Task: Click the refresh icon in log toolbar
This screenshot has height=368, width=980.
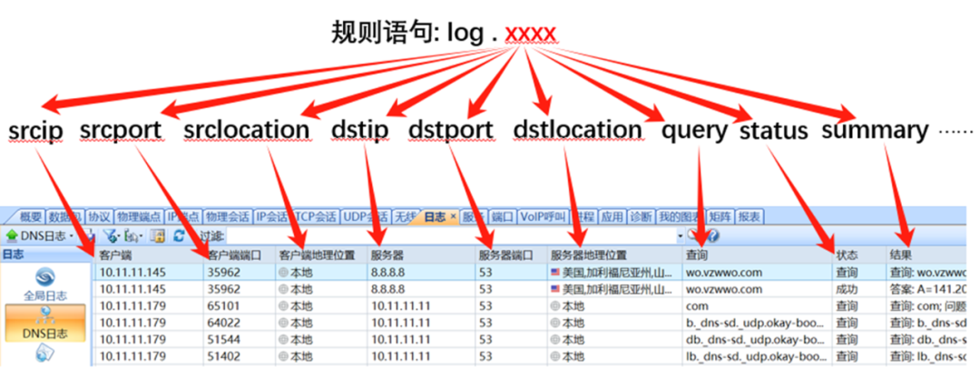Action: [x=179, y=236]
